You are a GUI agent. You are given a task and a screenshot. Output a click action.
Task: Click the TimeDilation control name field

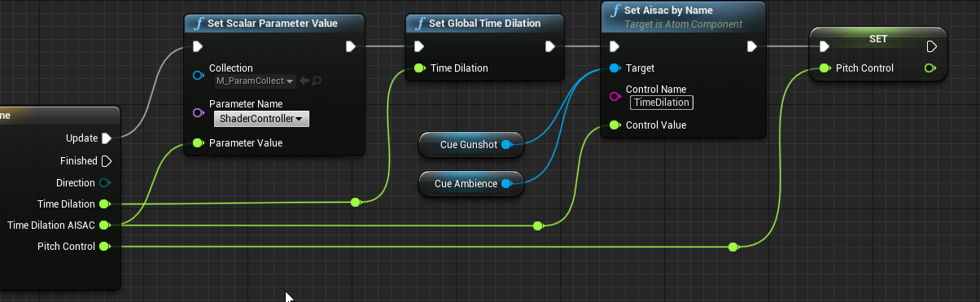tap(662, 103)
